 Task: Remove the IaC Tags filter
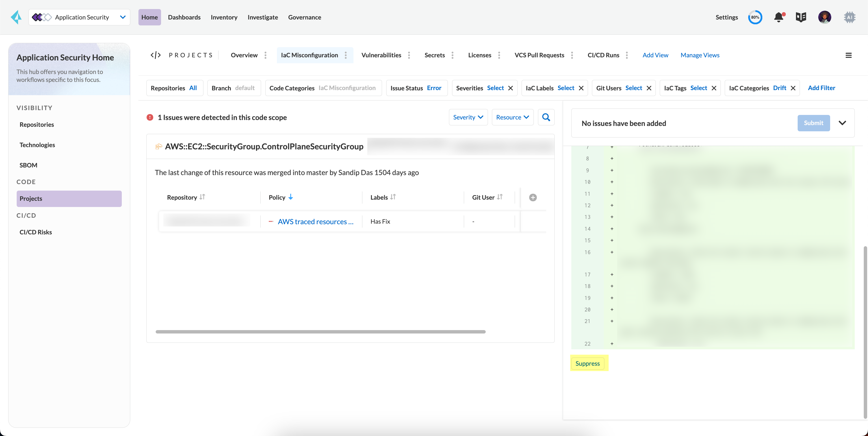point(714,88)
